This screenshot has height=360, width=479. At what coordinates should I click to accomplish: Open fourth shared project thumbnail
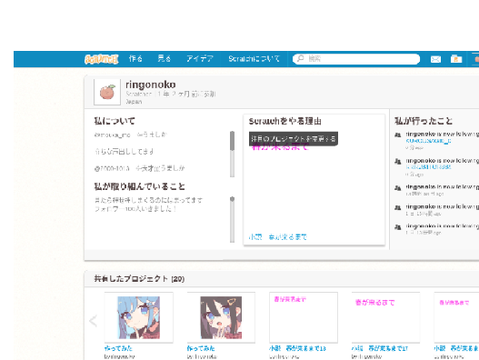[386, 318]
